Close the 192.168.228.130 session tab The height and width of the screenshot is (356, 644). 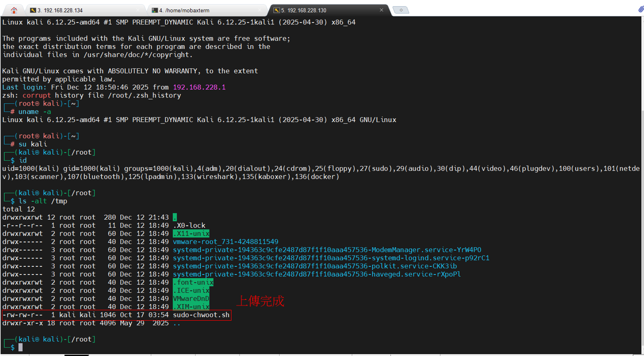click(x=381, y=10)
